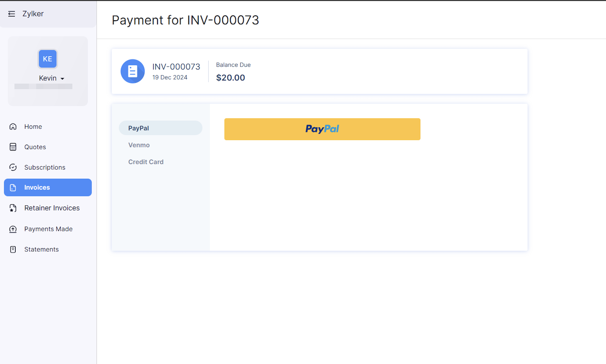Click the yellow PayPal checkout button

[x=322, y=129]
